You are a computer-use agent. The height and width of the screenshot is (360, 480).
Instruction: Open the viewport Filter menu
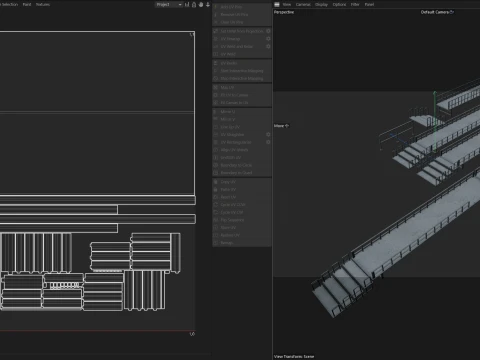[x=355, y=4]
